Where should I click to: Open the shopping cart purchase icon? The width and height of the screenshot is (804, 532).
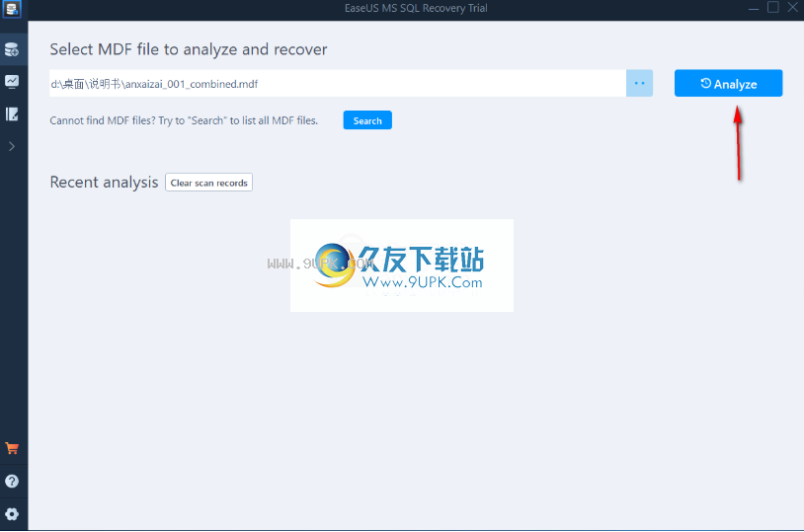click(12, 448)
